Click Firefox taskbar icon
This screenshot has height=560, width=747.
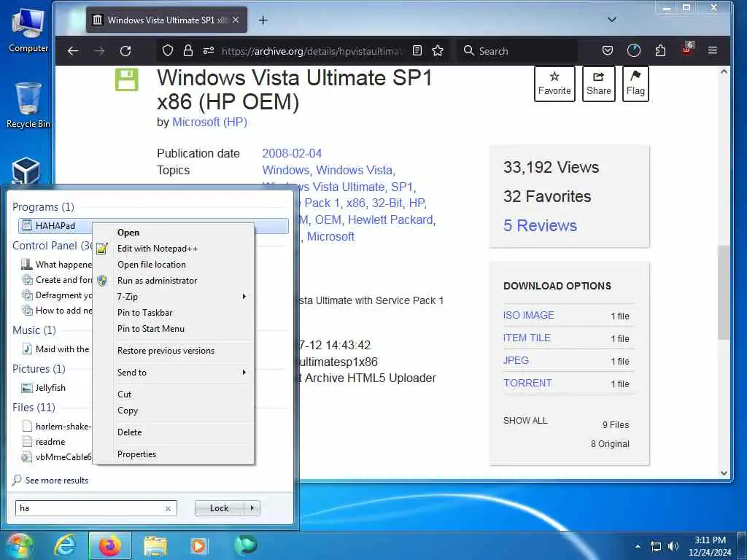click(109, 545)
